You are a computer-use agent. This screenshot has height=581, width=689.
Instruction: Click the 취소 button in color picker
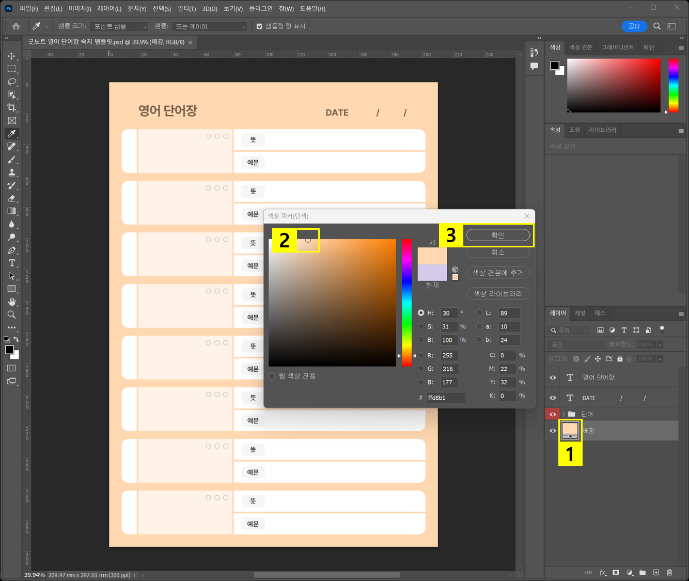(x=498, y=253)
